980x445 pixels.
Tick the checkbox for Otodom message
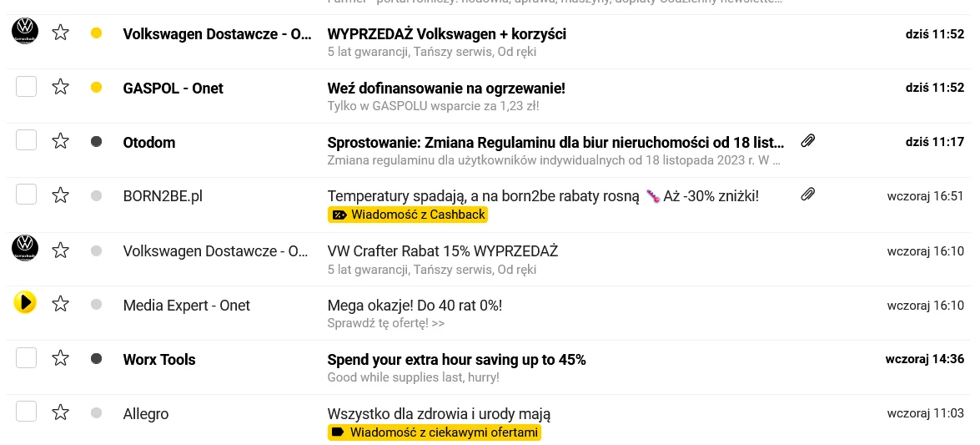pyautogui.click(x=26, y=141)
